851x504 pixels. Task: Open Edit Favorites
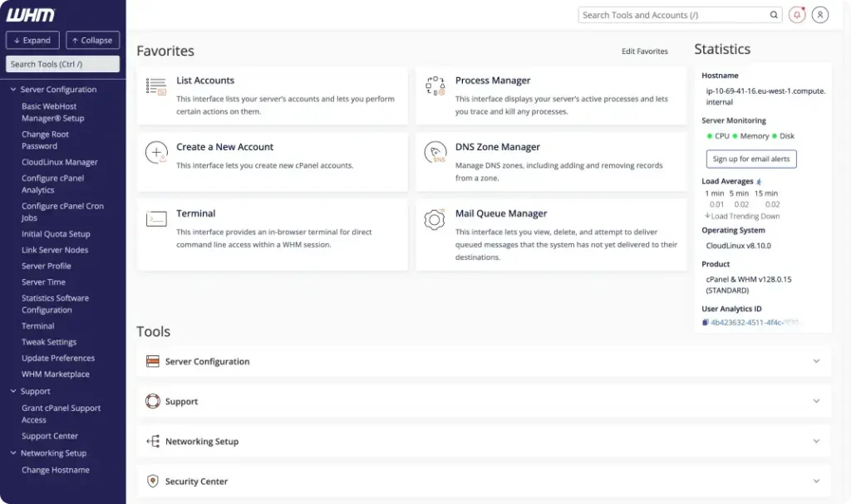pos(645,51)
